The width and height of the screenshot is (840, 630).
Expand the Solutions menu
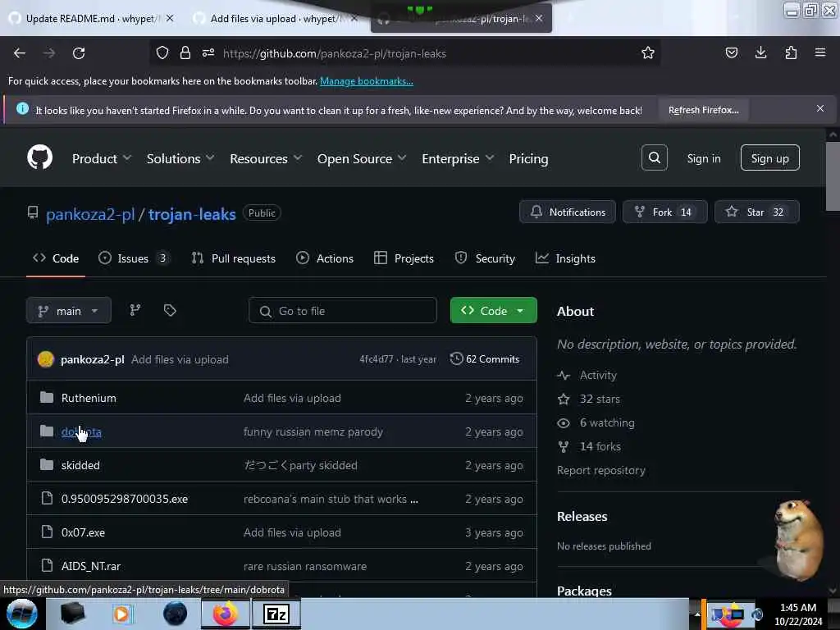click(x=180, y=158)
